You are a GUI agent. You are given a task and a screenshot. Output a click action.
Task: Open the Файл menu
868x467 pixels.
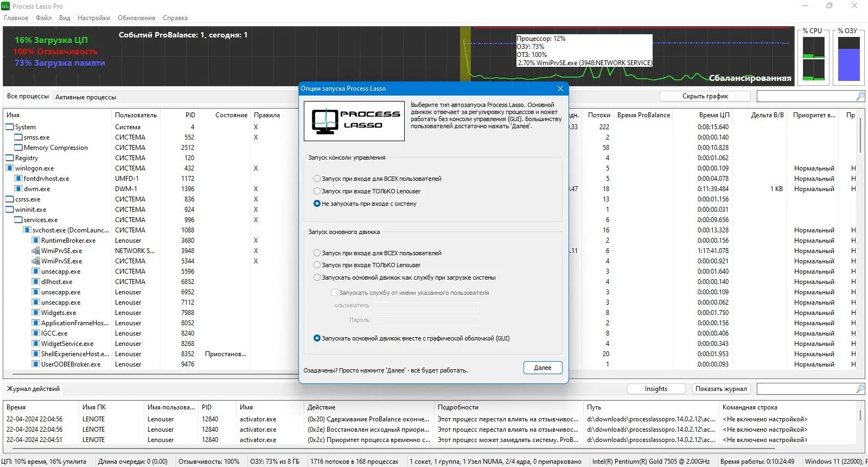(x=44, y=18)
